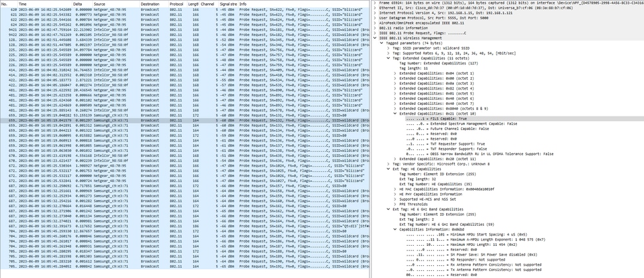Select RD Responder: Not supported field
Viewport: 644px width, 278px height.
[x=456, y=259]
